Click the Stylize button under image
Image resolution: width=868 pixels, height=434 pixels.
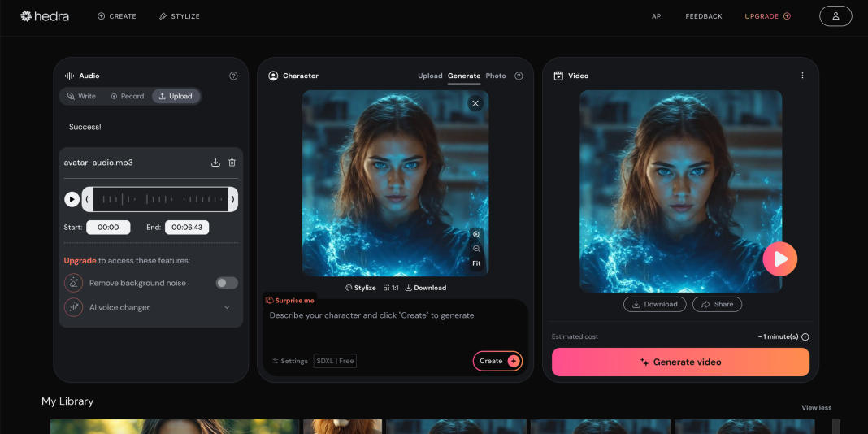tap(360, 288)
